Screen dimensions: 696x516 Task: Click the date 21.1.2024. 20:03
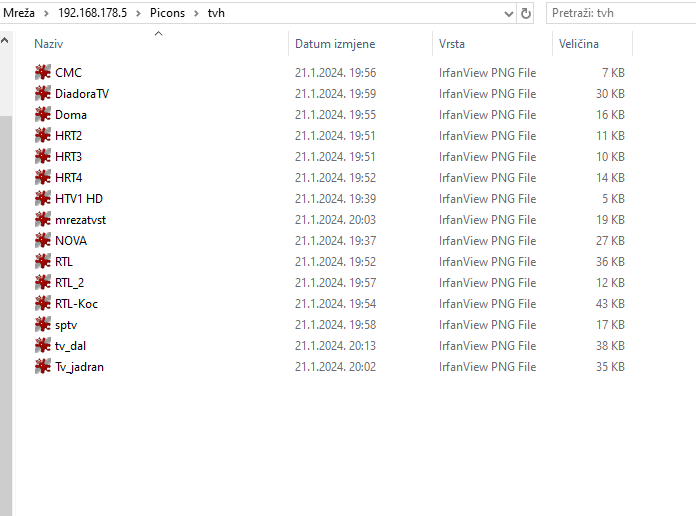coord(335,220)
